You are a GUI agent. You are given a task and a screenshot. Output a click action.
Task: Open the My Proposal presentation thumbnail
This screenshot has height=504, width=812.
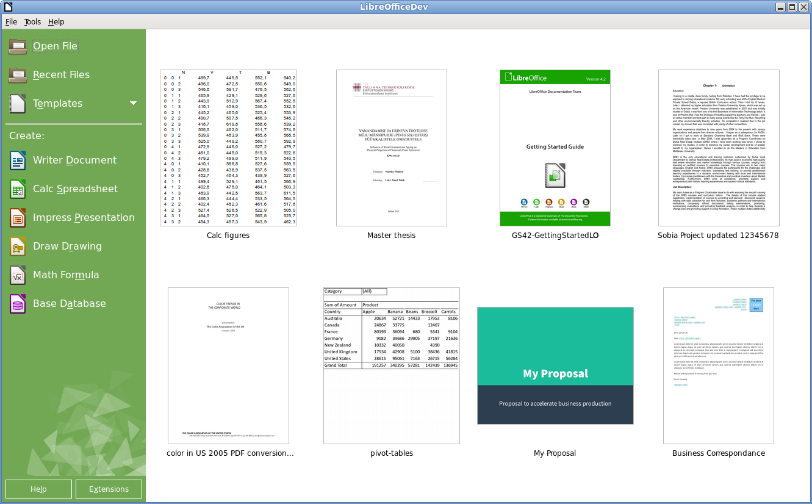[x=555, y=365]
